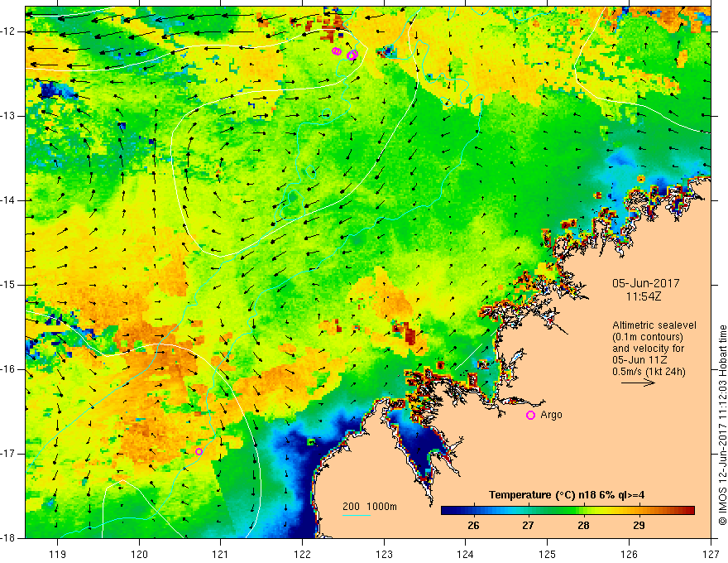Click the '05-Jun 11Z' caption line
This screenshot has width=728, height=563.
pos(642,360)
